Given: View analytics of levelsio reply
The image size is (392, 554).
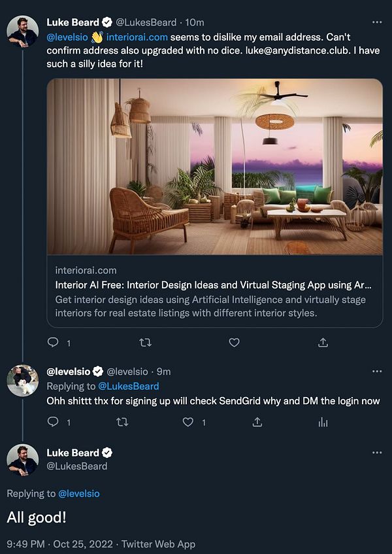Looking at the screenshot, I should [x=322, y=423].
